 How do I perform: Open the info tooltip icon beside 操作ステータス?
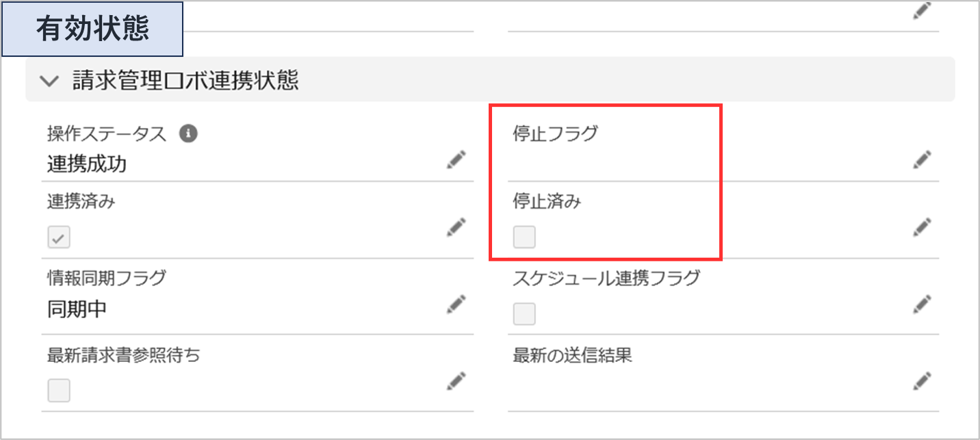[x=188, y=133]
